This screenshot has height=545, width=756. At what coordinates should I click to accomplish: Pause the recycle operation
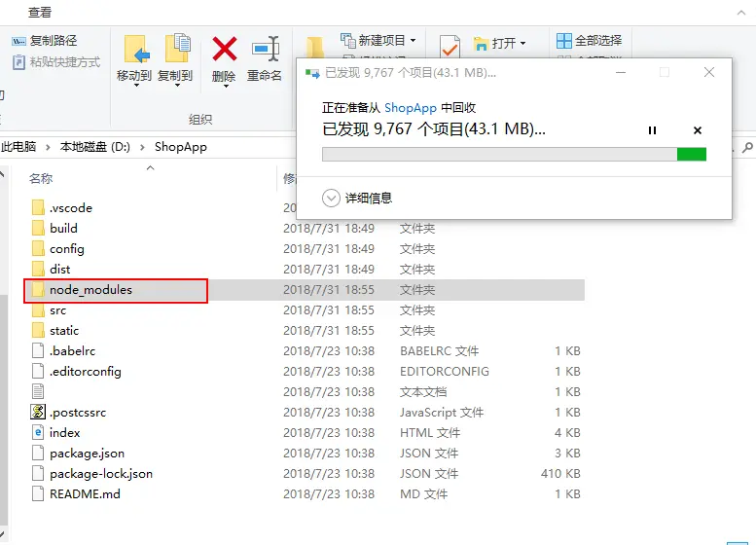pos(652,130)
